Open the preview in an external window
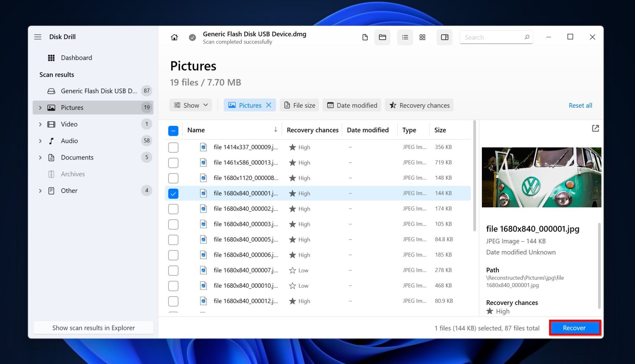The image size is (635, 364). click(595, 128)
